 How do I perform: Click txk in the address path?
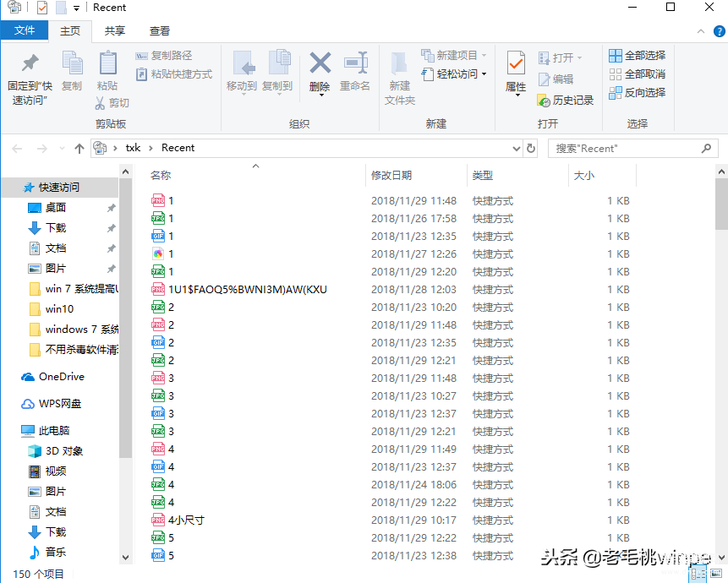point(133,148)
